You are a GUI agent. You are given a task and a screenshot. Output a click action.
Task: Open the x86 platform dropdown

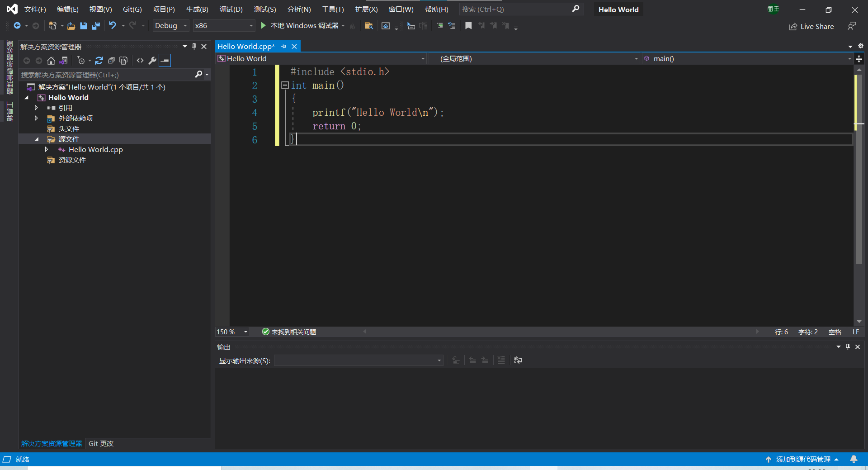coord(224,26)
